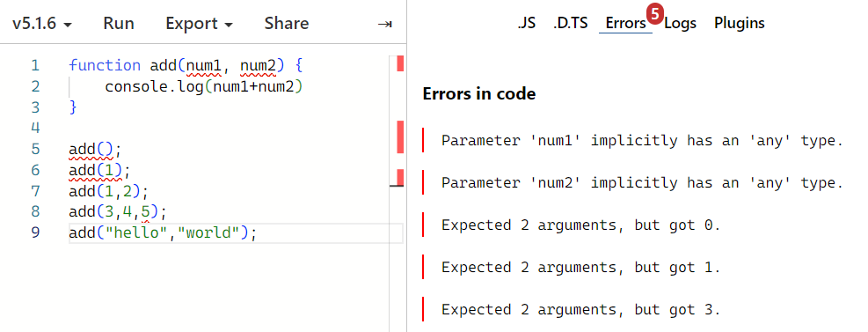Place cursor on line 9 add("hello","world")
Viewport: 868px width, 332px height.
click(x=163, y=232)
